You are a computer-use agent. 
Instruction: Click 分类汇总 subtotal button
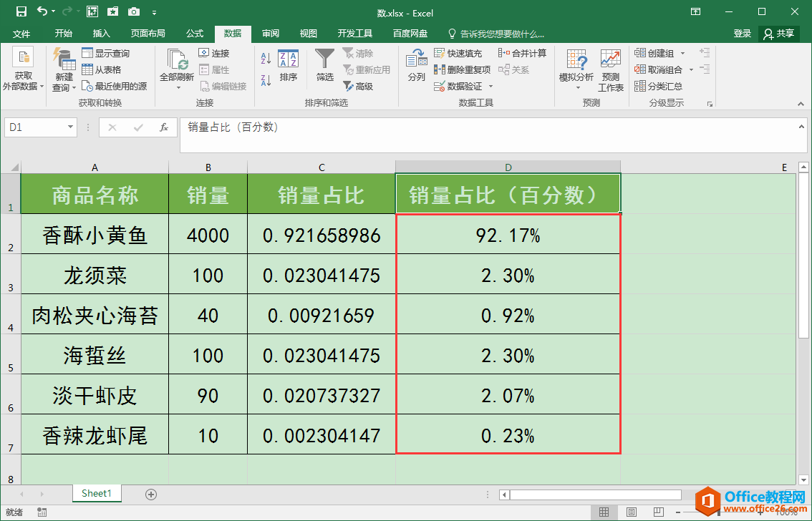(x=658, y=87)
